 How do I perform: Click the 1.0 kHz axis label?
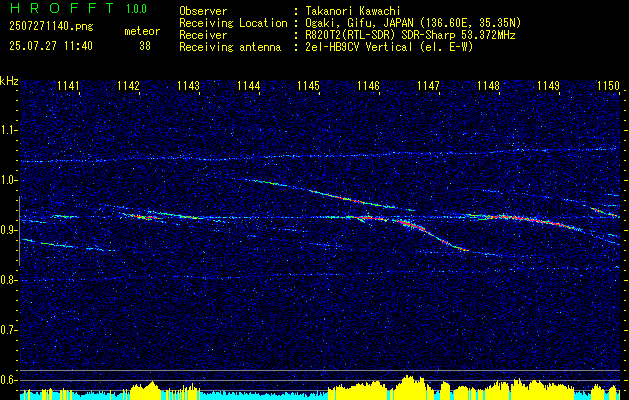(8, 180)
